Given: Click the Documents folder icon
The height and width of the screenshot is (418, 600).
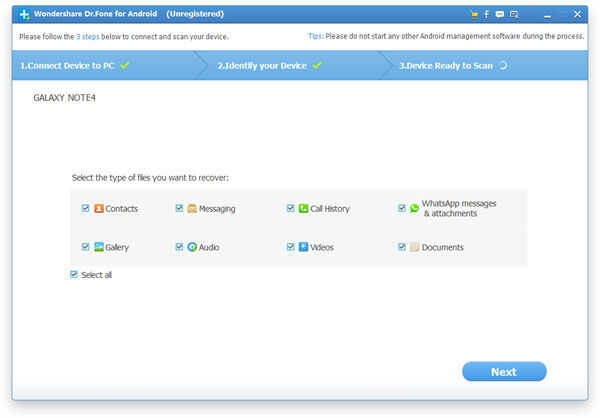Looking at the screenshot, I should pyautogui.click(x=414, y=247).
